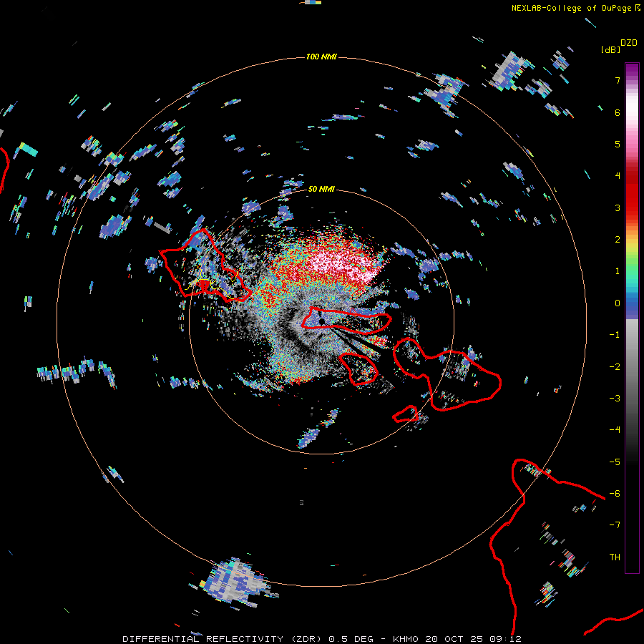Click the 50 NMI range ring label

[321, 189]
